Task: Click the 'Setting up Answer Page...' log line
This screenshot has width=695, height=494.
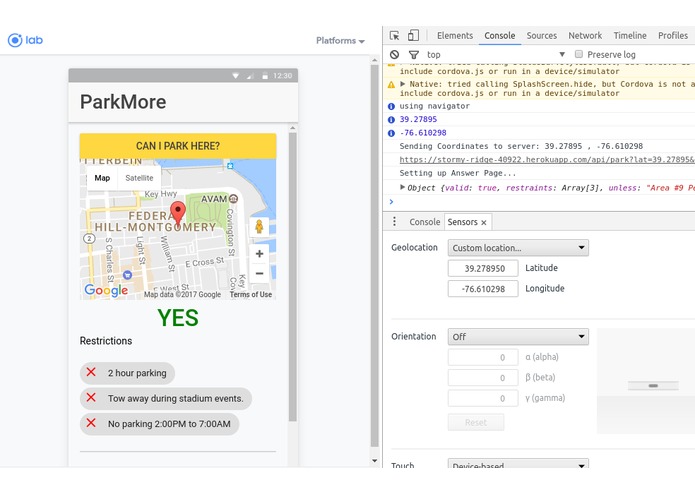Action: [457, 173]
